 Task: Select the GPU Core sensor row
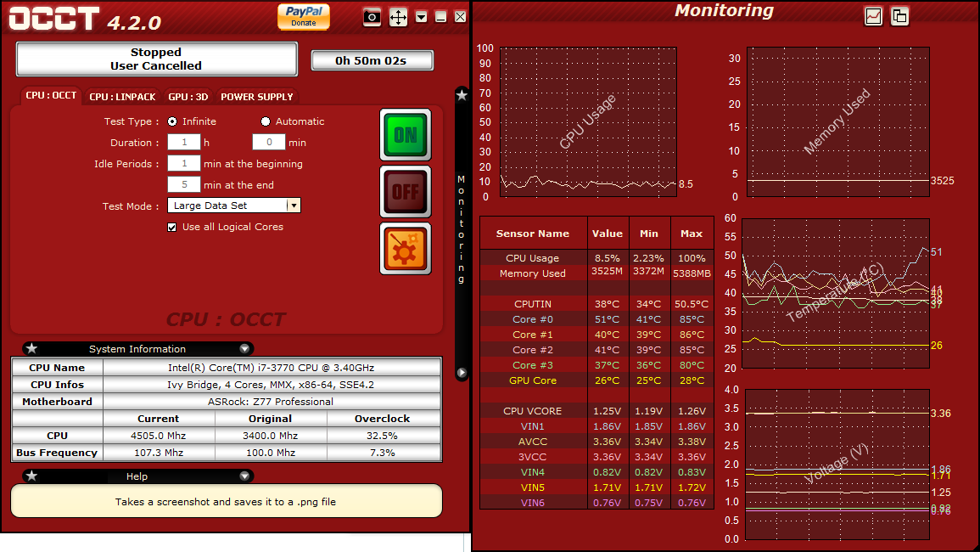point(596,380)
